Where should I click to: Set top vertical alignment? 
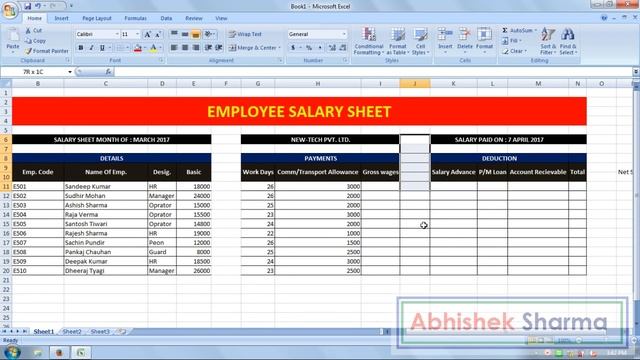174,34
